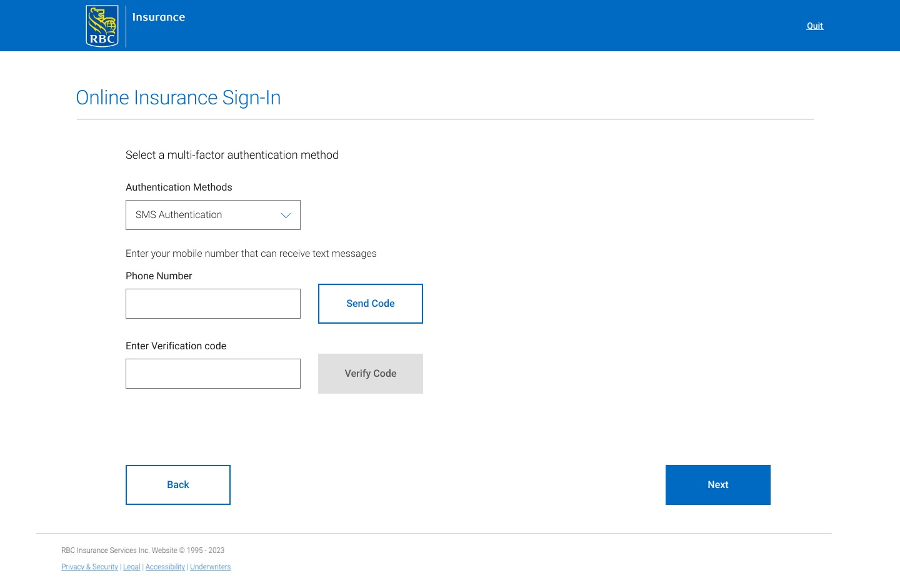The image size is (900, 588).
Task: Open the Accessibility footer link
Action: coord(165,567)
